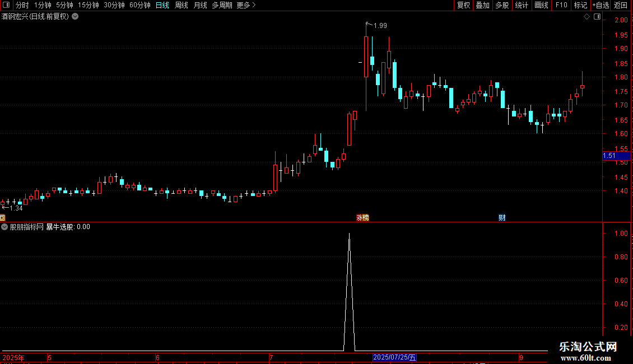Activate the 画线 drawing tool
Screen dimensions: 633x364
tap(541, 5)
